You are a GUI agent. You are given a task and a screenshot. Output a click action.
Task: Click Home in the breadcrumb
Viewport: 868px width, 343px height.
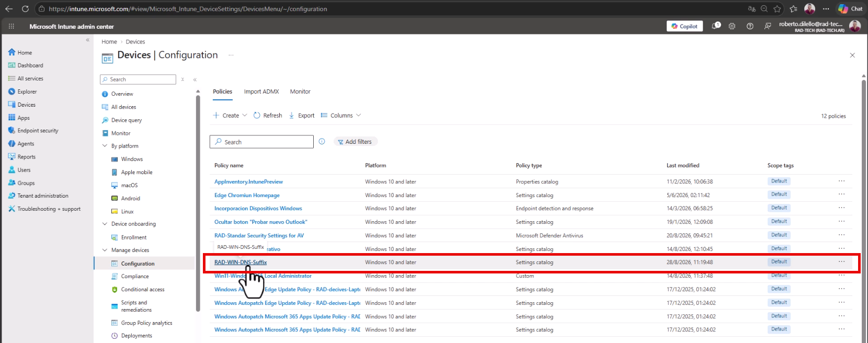[109, 42]
